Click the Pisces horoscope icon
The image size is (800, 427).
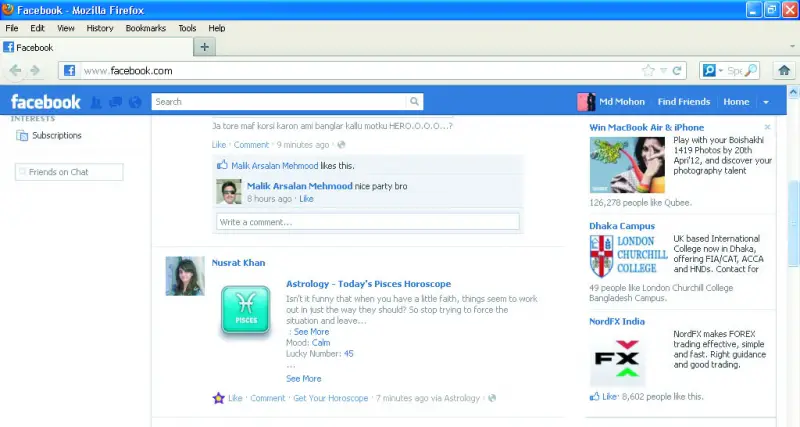246,310
